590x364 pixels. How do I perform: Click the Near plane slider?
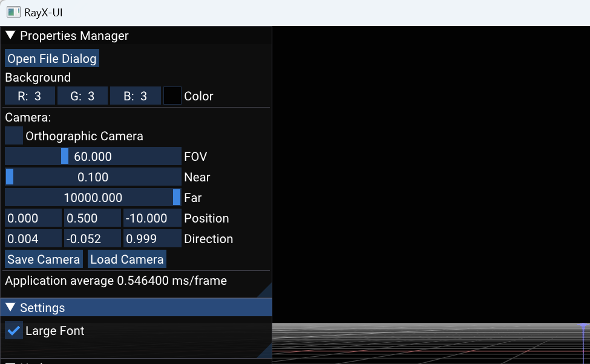[93, 177]
